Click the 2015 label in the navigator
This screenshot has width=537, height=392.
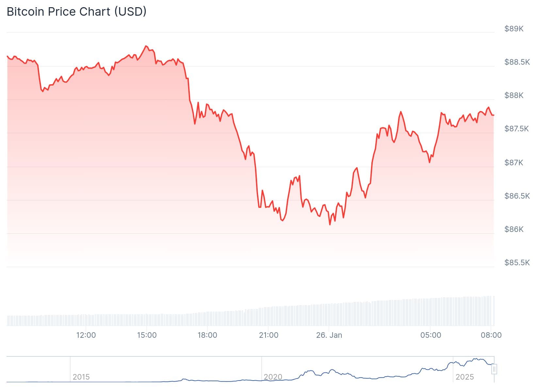[81, 377]
